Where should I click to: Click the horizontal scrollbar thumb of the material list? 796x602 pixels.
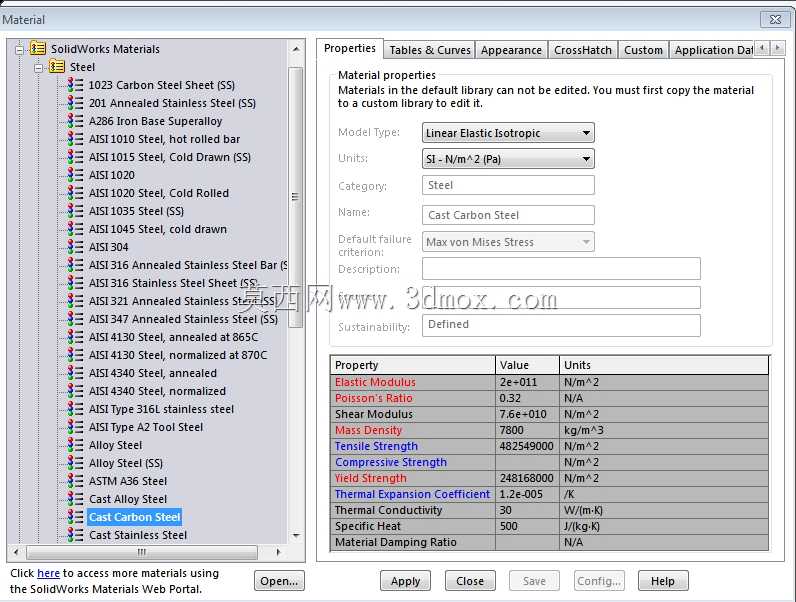(x=142, y=552)
